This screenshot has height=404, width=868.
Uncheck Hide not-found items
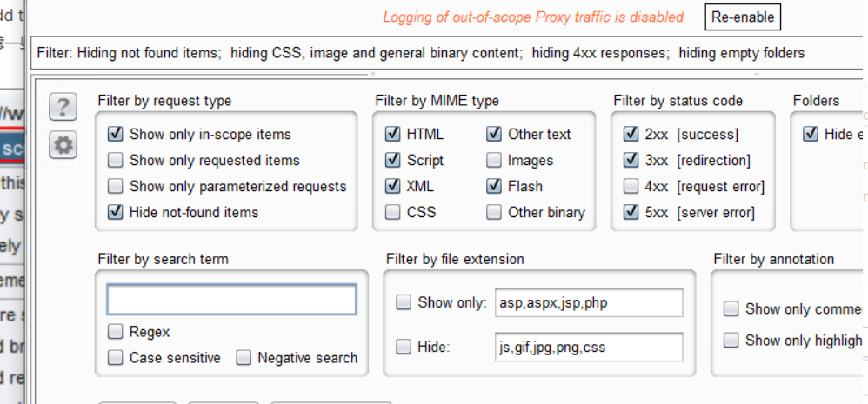[115, 213]
